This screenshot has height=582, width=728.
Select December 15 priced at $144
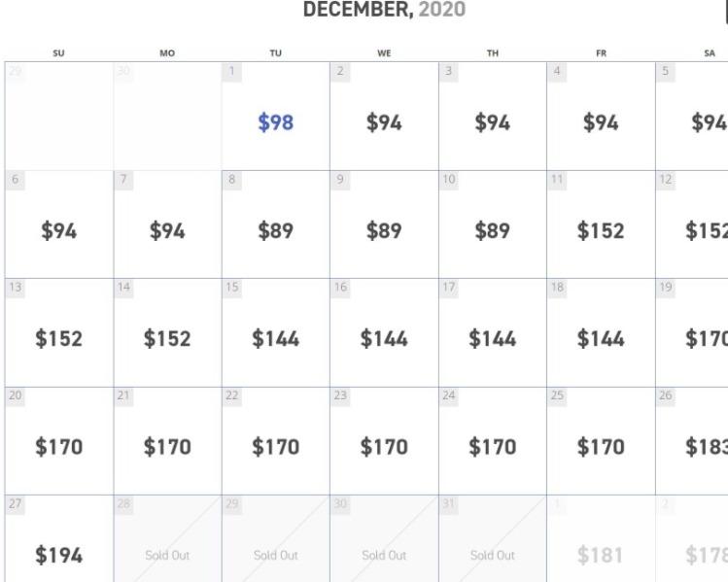click(x=276, y=332)
